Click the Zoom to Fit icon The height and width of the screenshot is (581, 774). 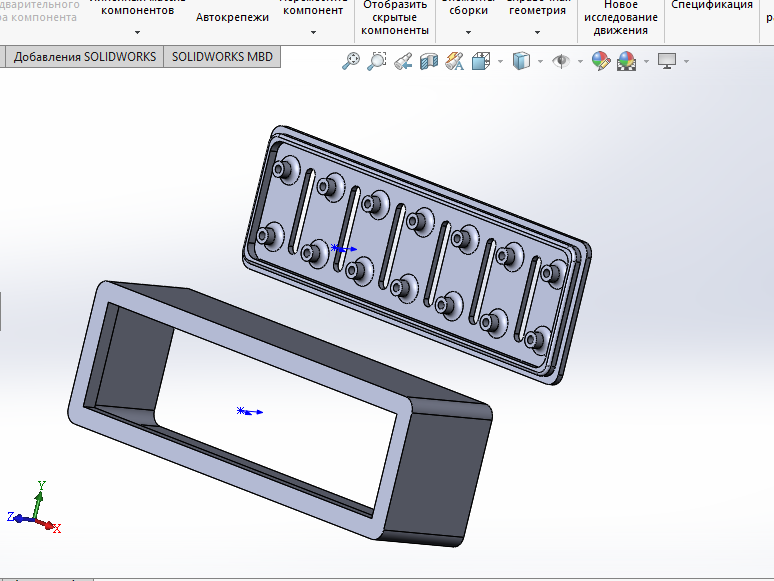coord(351,62)
